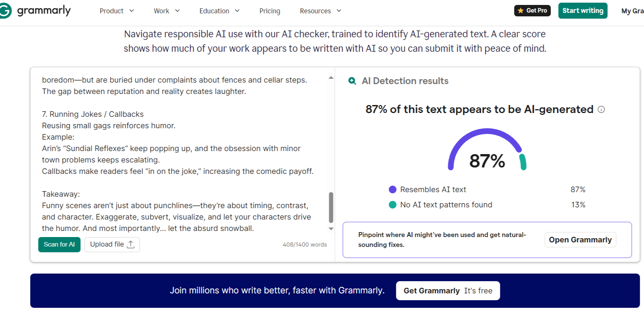
Task: Click the upload arrow icon
Action: 131,245
